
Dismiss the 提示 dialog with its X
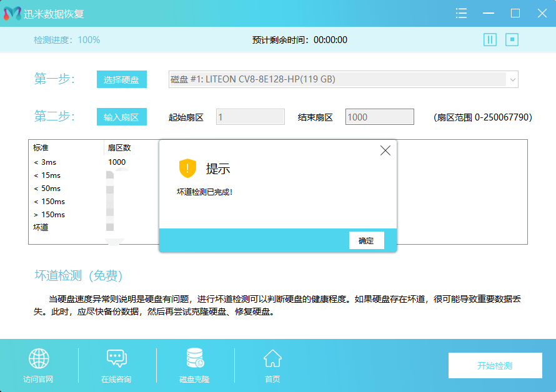point(385,150)
